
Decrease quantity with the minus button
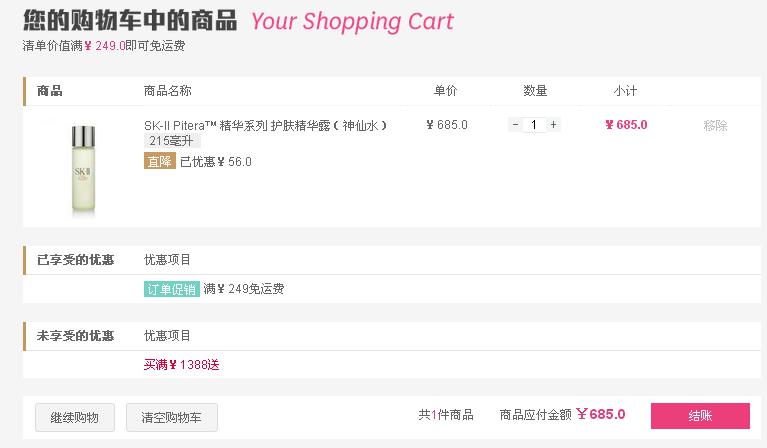(515, 125)
